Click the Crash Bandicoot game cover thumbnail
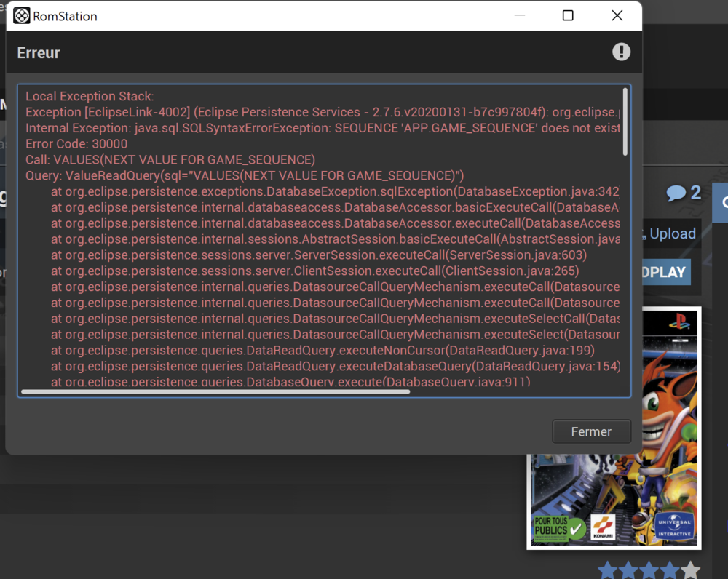The width and height of the screenshot is (728, 579). (614, 428)
